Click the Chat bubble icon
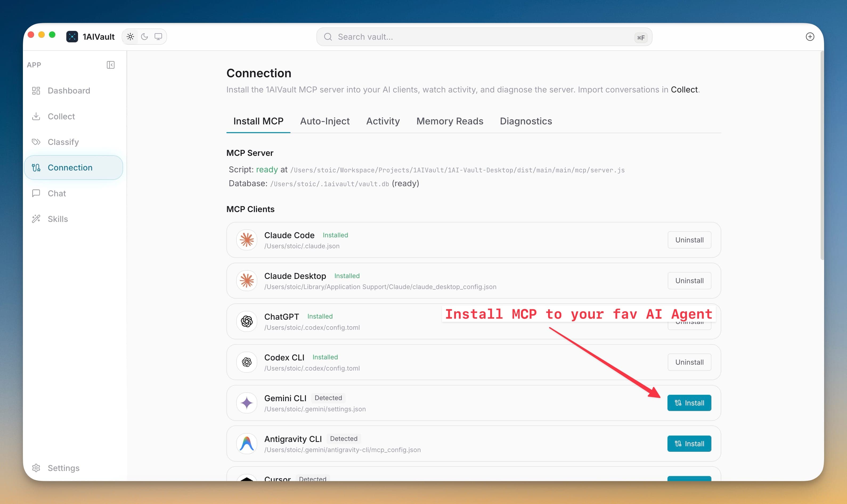 pyautogui.click(x=36, y=193)
